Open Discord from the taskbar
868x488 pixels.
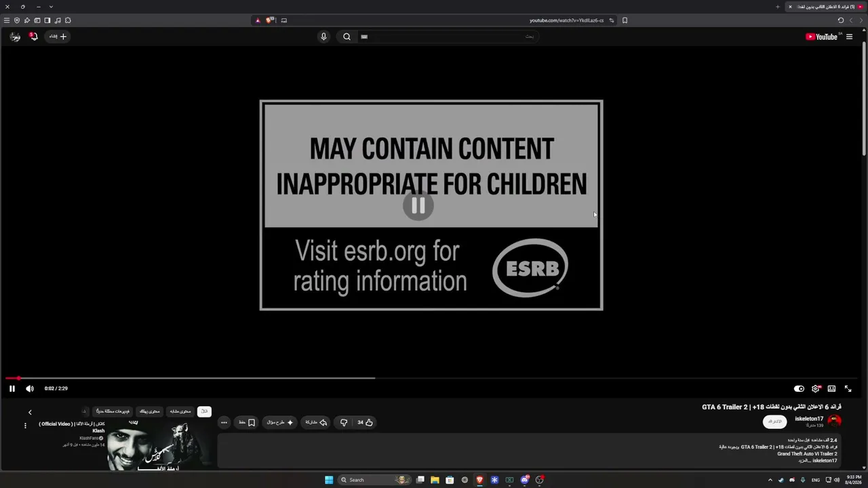coord(524,480)
